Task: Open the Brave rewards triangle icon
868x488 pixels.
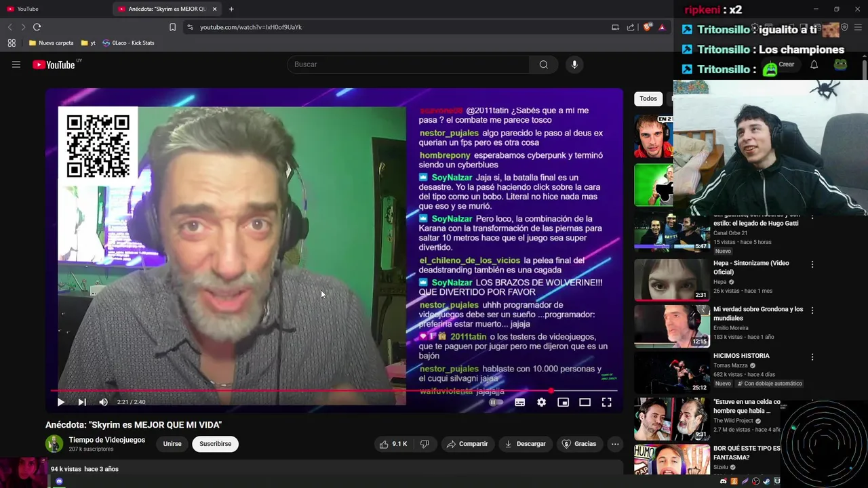Action: 662,27
